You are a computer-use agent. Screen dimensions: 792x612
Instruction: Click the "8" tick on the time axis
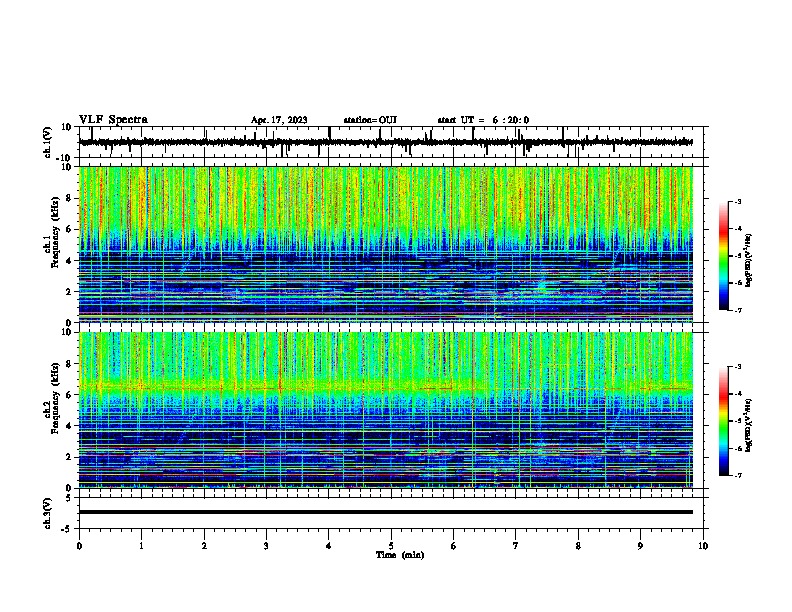click(x=578, y=546)
